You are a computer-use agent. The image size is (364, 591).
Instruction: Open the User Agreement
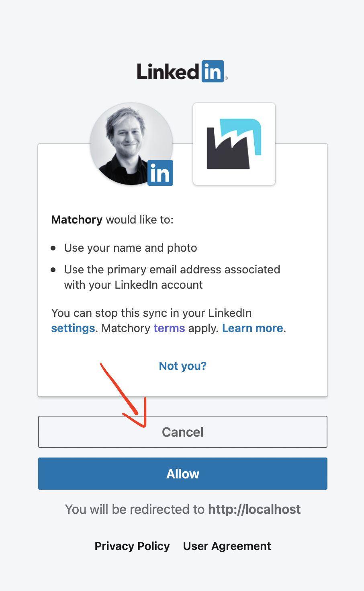[227, 546]
